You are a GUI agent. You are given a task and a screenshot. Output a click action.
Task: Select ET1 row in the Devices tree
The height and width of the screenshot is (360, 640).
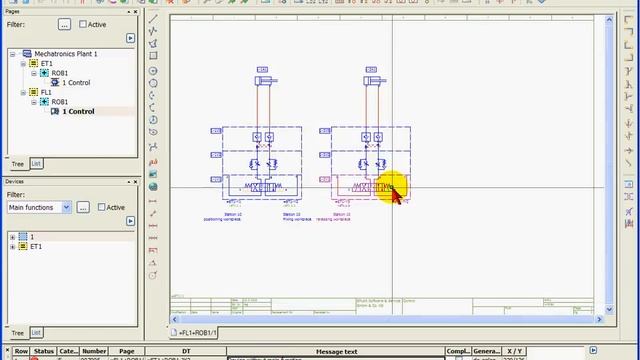36,247
